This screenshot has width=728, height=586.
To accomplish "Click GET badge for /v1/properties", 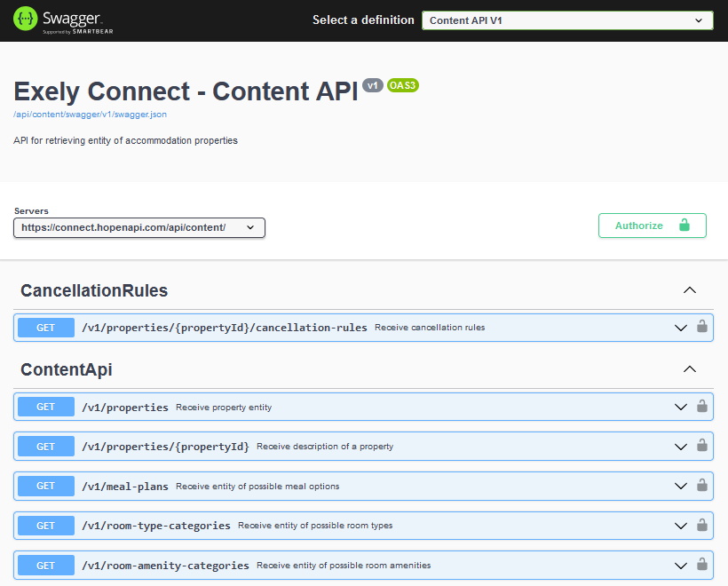I will [x=46, y=407].
